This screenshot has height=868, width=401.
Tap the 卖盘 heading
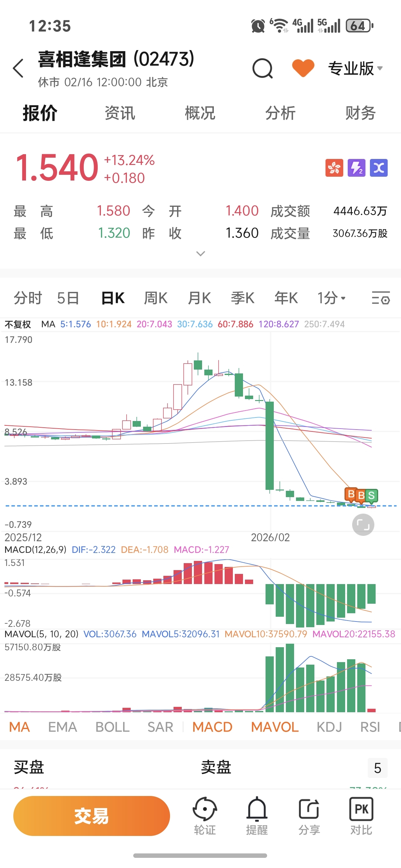coord(216,767)
